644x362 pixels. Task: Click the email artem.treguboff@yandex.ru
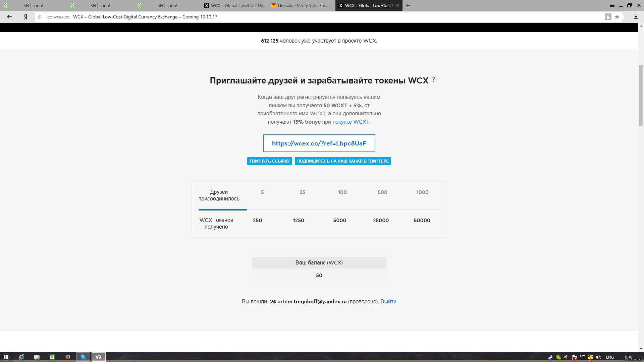point(312,301)
